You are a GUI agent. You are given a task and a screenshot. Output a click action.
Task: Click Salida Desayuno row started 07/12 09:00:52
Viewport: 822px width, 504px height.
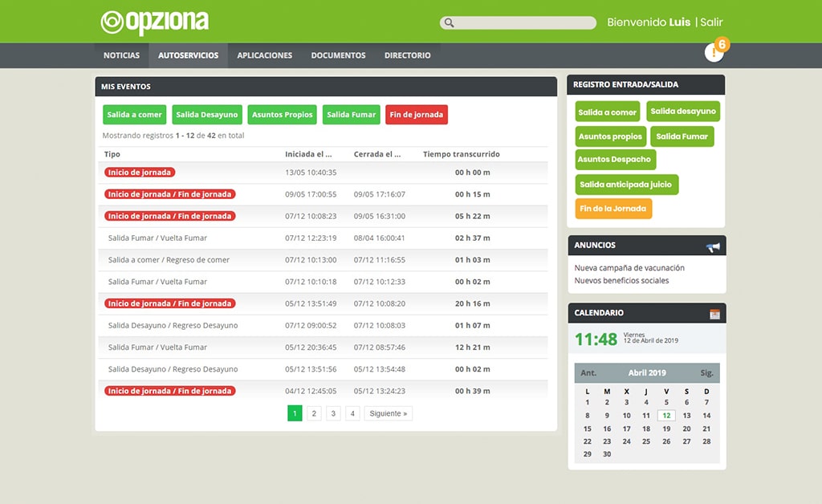(323, 325)
